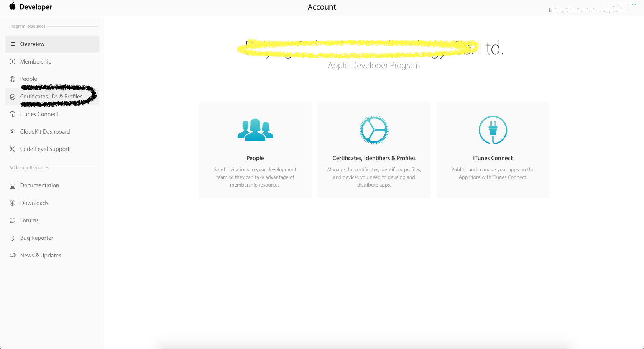Click the Apple logo in header
Image resolution: width=644 pixels, height=349 pixels.
click(x=12, y=6)
